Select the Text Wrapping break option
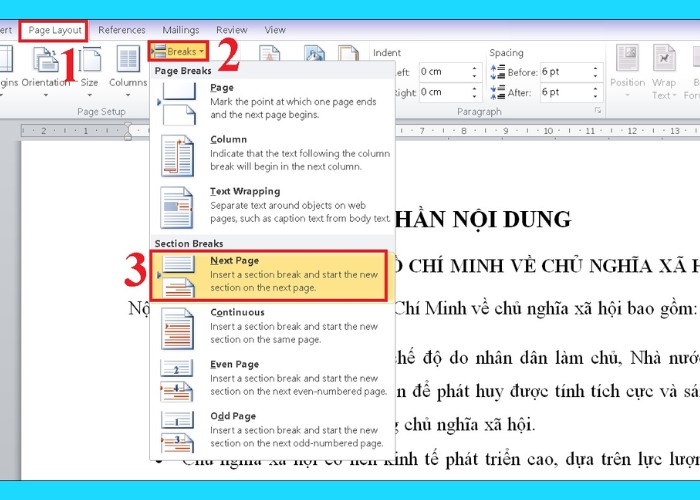700x500 pixels. coord(272,207)
